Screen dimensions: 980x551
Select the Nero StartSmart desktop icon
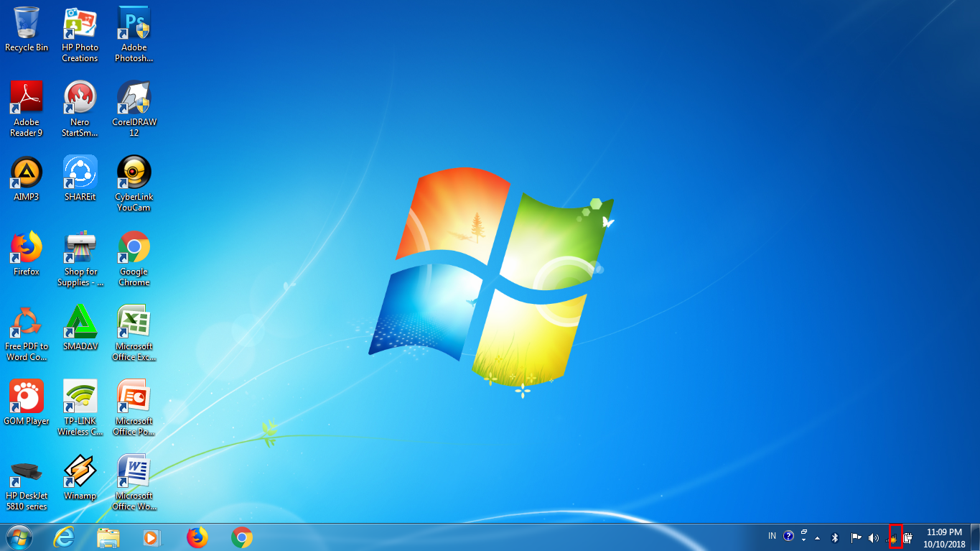[x=80, y=109]
